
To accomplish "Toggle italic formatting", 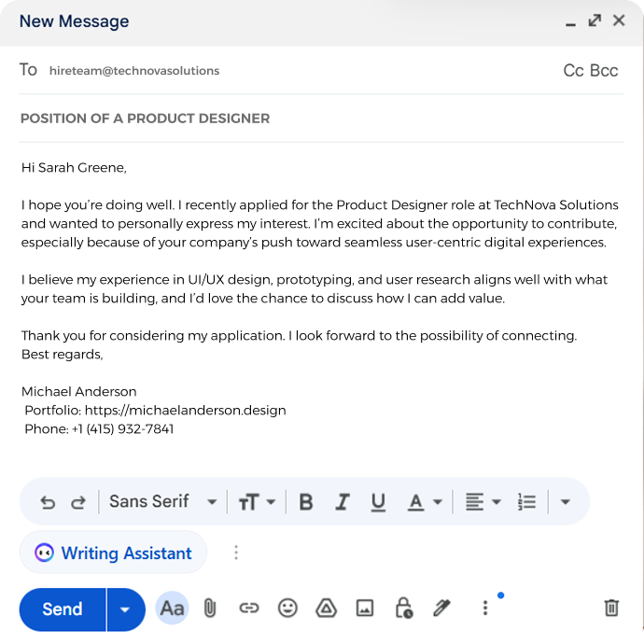I will [x=343, y=502].
